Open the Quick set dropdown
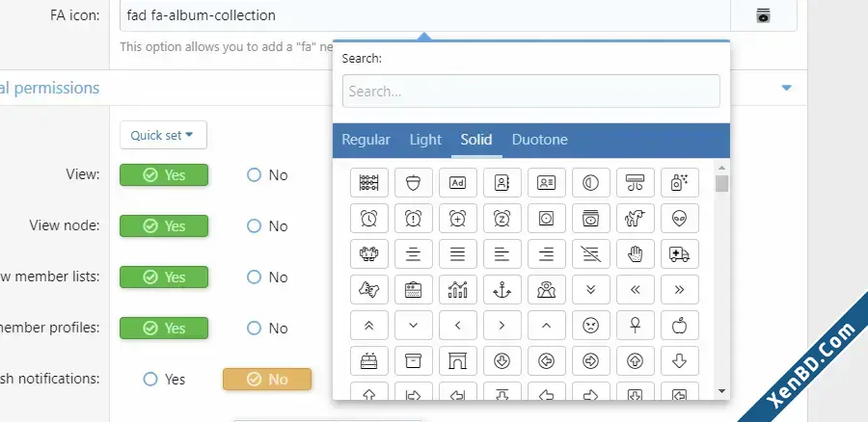868x422 pixels. click(x=163, y=135)
